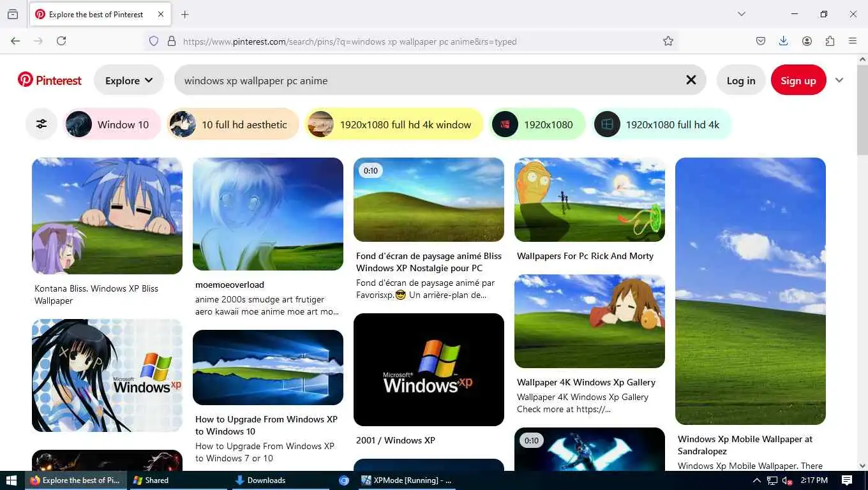Screen dimensions: 868x490
Task: Open the Windows Start menu
Action: point(11,480)
